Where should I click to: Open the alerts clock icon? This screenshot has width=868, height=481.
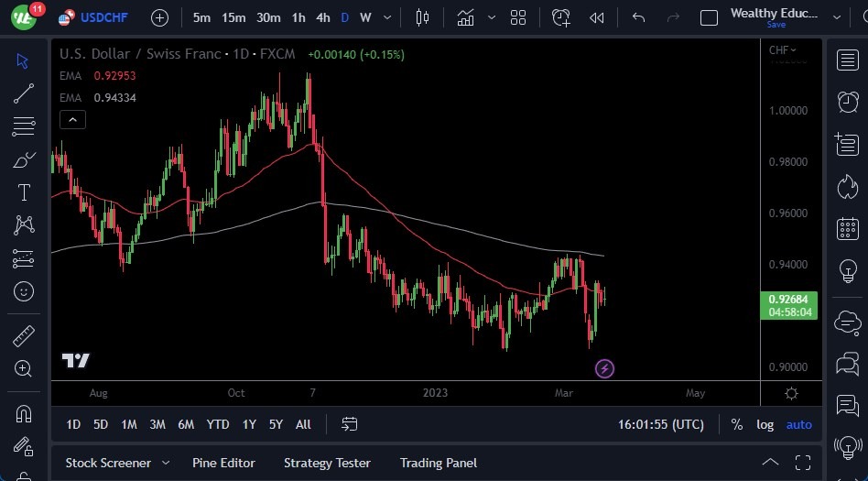(x=847, y=102)
